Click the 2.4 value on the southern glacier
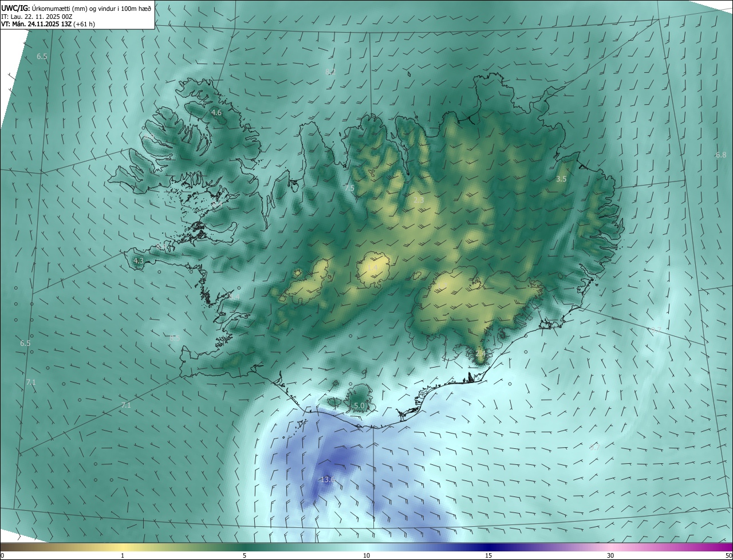Screen dimensions: 733x560 pos(480,354)
